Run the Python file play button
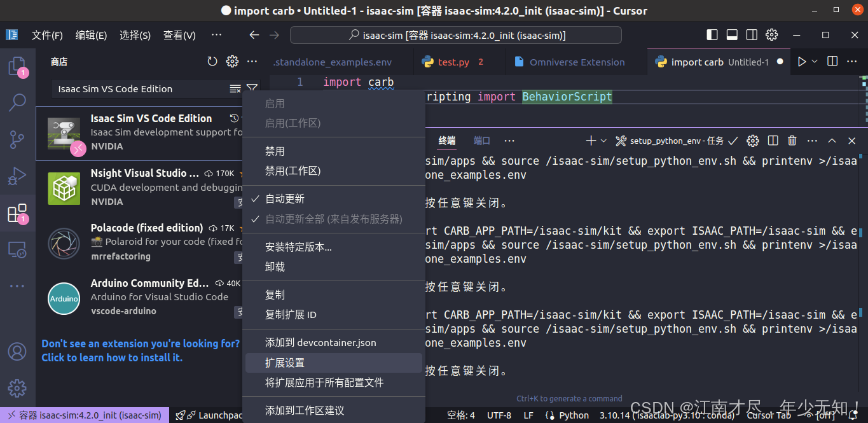The height and width of the screenshot is (423, 868). tap(802, 62)
